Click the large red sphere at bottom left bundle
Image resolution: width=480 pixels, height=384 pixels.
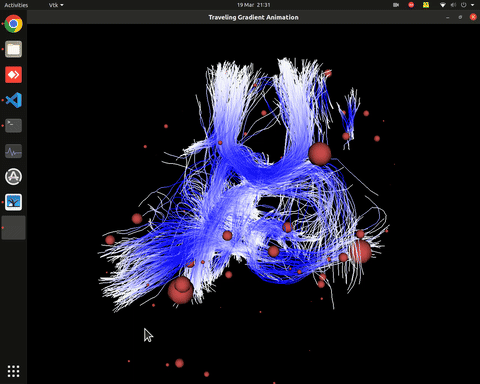pyautogui.click(x=180, y=291)
